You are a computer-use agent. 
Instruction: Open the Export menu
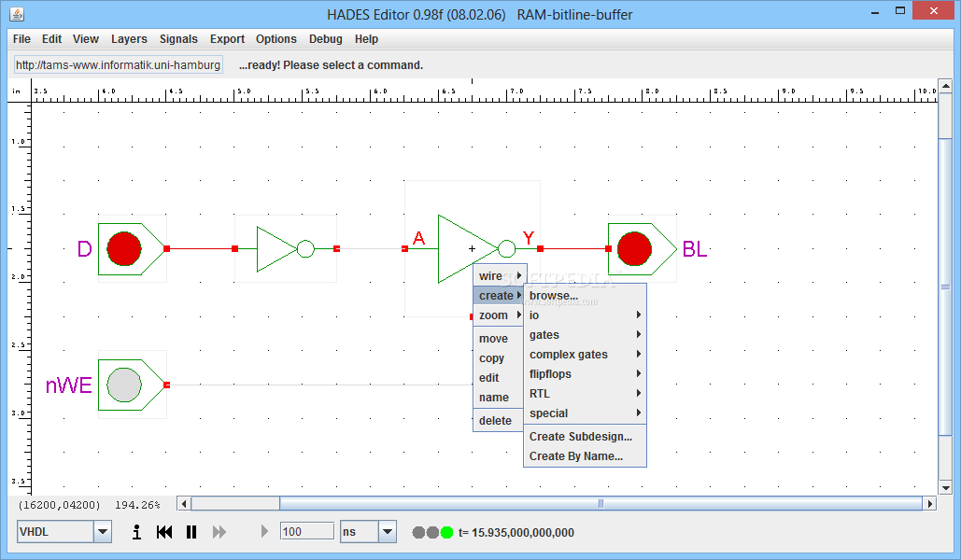tap(227, 39)
